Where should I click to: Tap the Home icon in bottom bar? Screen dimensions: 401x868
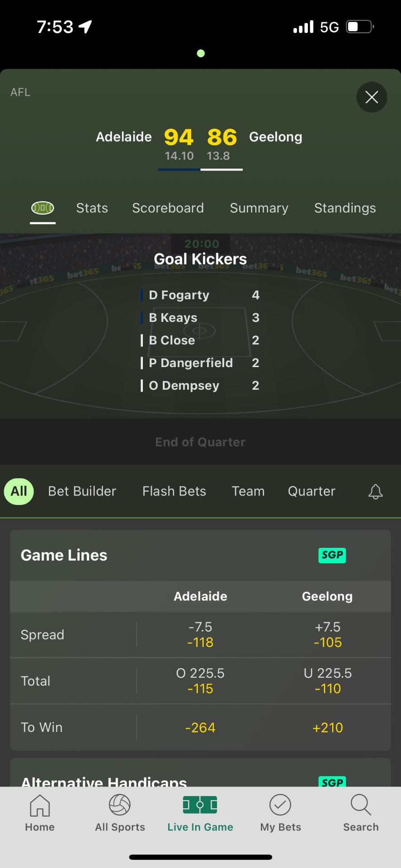pos(40,805)
